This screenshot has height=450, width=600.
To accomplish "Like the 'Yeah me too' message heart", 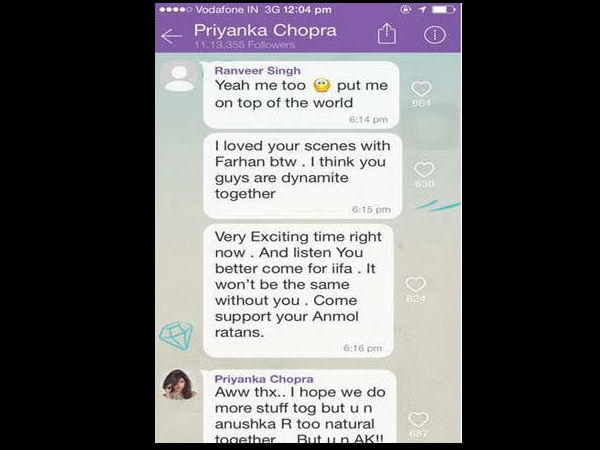I will [x=421, y=89].
